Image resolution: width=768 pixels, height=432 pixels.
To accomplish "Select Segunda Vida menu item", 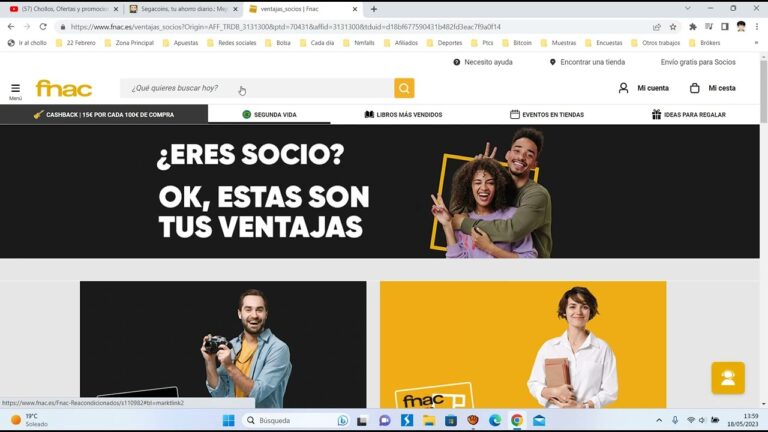I will point(269,115).
